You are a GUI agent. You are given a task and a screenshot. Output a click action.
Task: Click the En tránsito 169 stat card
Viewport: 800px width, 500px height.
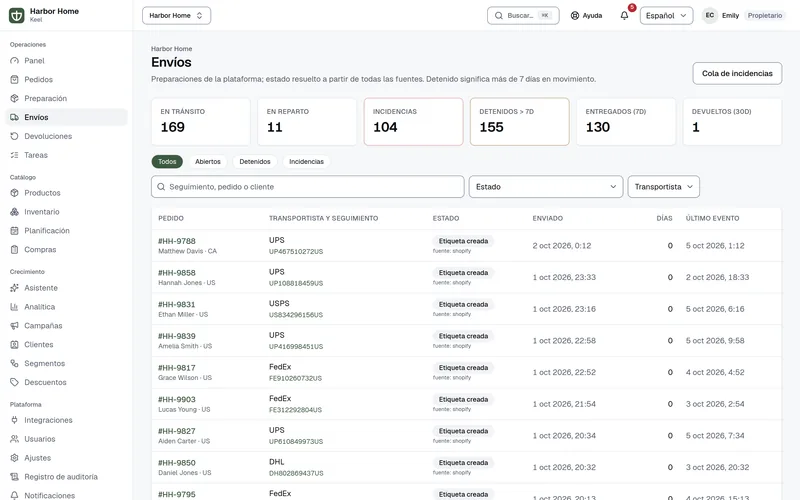pyautogui.click(x=201, y=121)
